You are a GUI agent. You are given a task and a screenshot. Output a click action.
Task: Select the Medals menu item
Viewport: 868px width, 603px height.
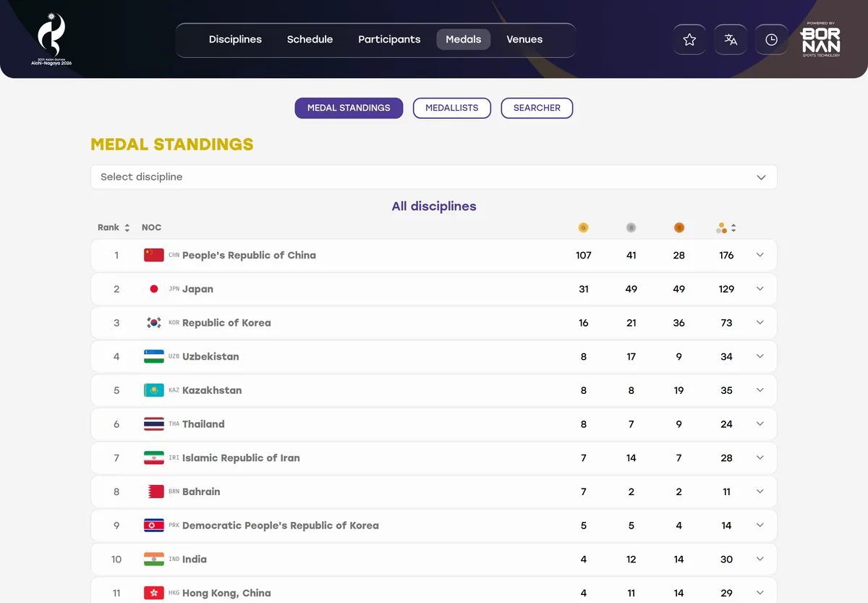pos(464,40)
